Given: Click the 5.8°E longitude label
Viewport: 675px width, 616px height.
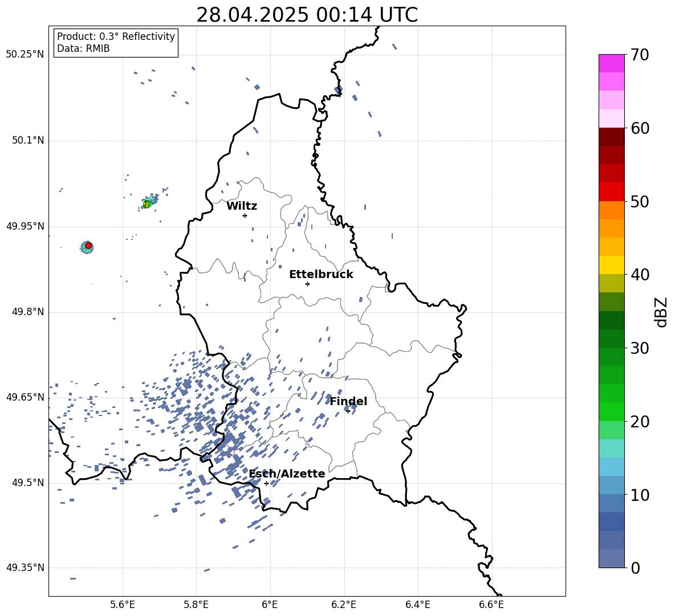Looking at the screenshot, I should point(196,605).
